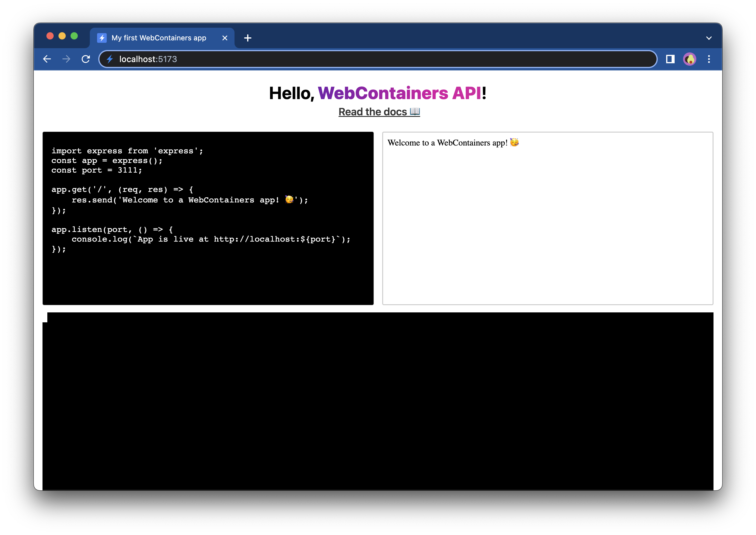
Task: Click the const port = 3111 line
Action: 96,170
